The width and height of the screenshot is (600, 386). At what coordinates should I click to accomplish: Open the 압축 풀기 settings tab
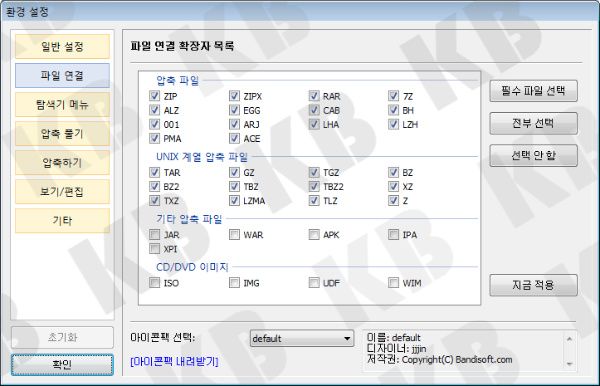pos(62,134)
